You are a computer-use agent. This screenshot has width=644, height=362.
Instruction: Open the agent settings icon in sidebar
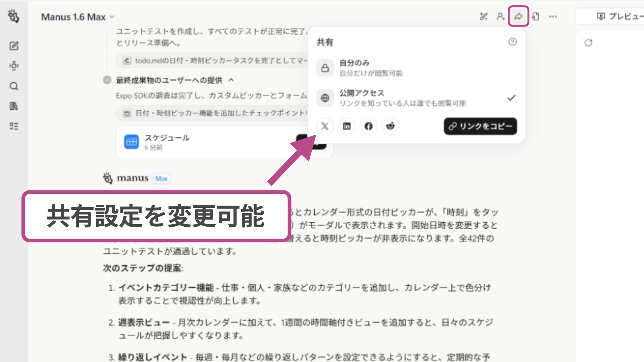tap(14, 66)
